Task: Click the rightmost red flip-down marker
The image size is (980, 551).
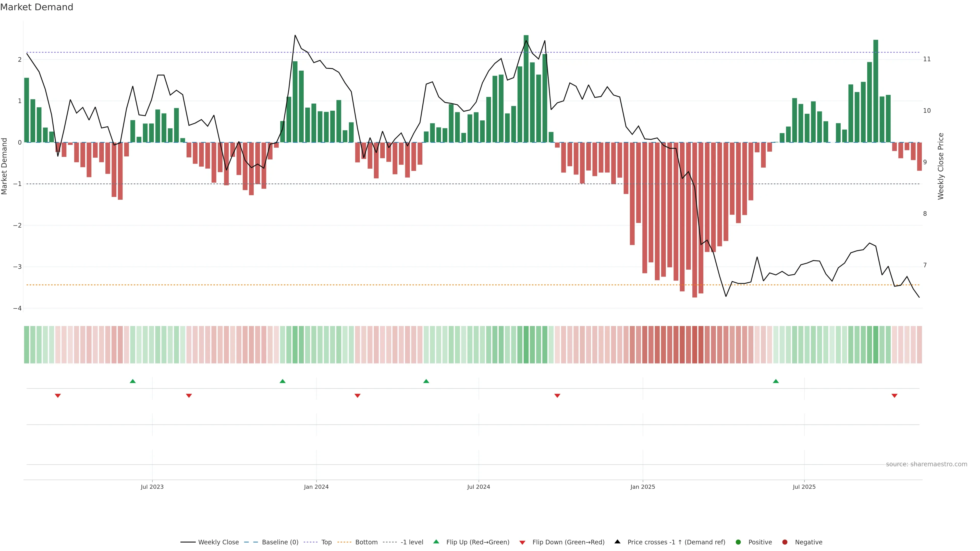Action: click(895, 395)
